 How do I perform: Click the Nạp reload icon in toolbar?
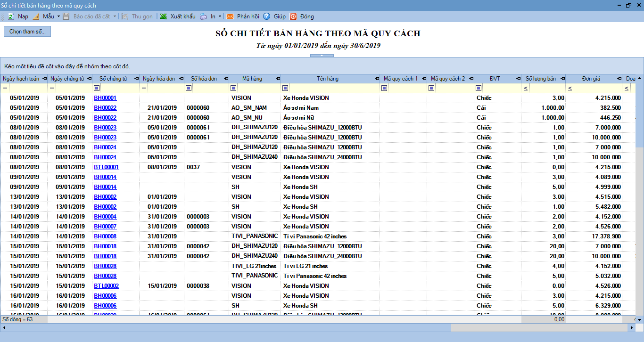(x=11, y=16)
